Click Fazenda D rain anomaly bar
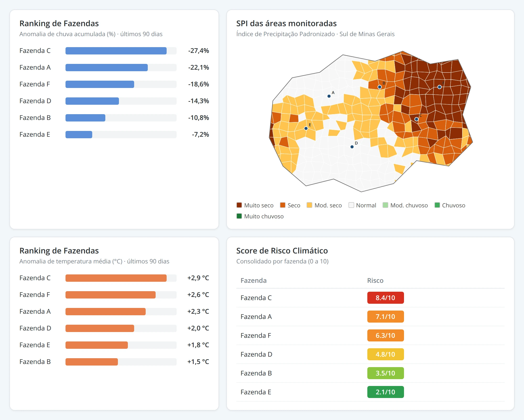The width and height of the screenshot is (524, 420). pyautogui.click(x=92, y=101)
